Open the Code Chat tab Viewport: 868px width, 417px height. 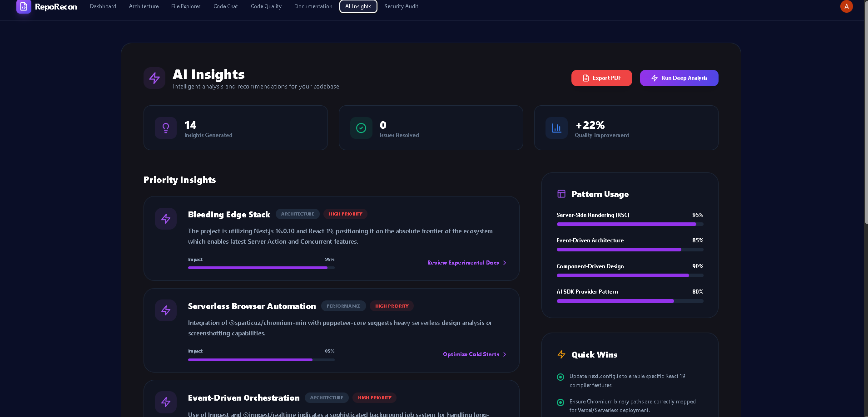(x=226, y=6)
